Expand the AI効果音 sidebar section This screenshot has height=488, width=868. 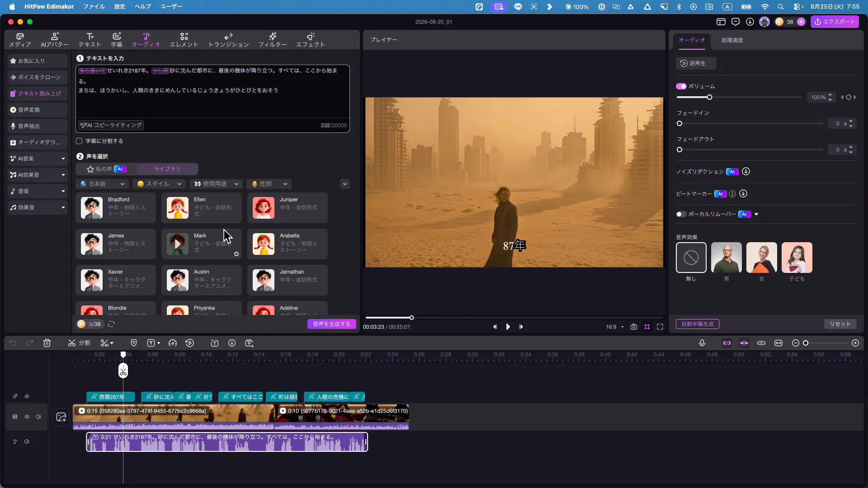point(63,175)
